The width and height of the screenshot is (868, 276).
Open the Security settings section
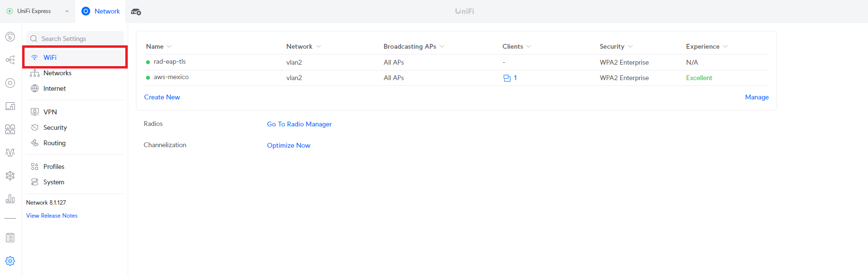click(75, 127)
